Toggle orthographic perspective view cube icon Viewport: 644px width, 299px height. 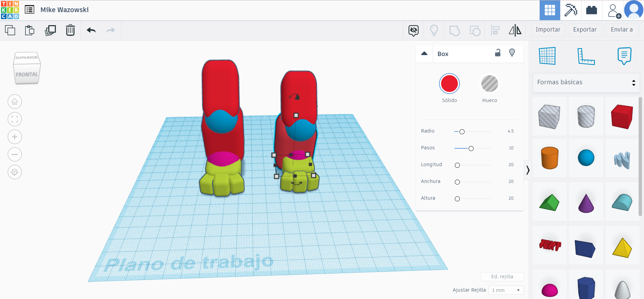(x=15, y=172)
